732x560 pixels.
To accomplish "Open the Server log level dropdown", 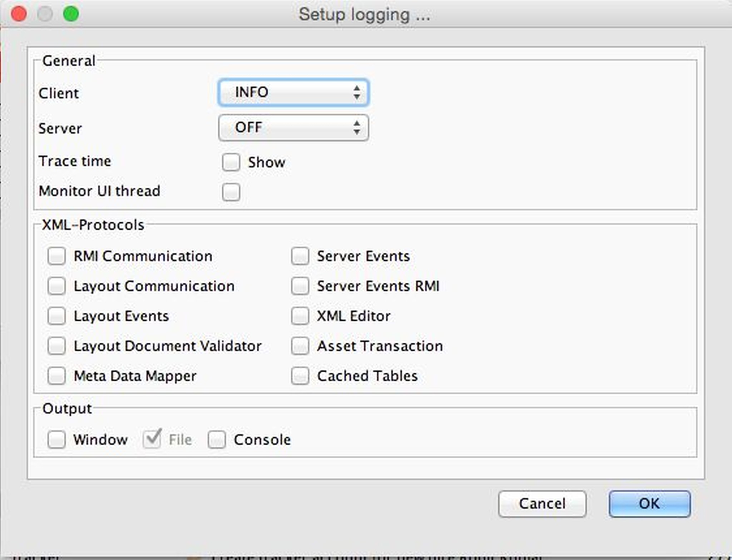I will click(293, 128).
